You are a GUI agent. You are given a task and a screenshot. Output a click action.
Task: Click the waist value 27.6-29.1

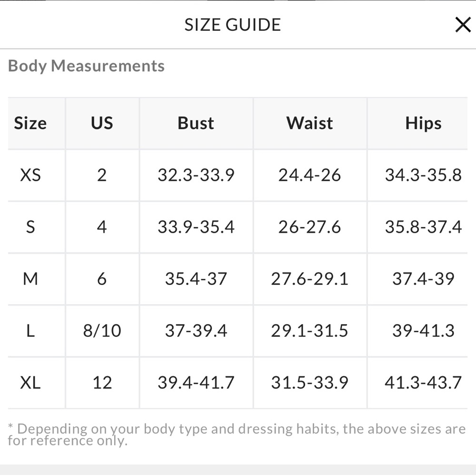[309, 279]
